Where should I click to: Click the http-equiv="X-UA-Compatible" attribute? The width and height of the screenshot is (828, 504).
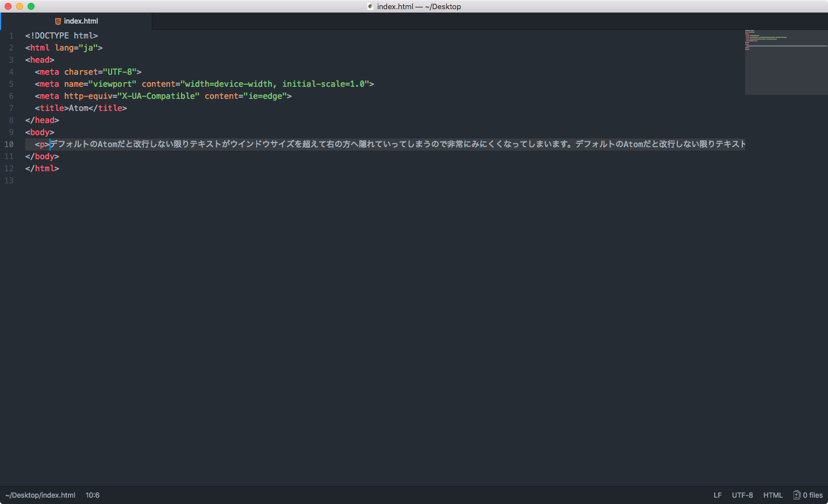[x=132, y=96]
